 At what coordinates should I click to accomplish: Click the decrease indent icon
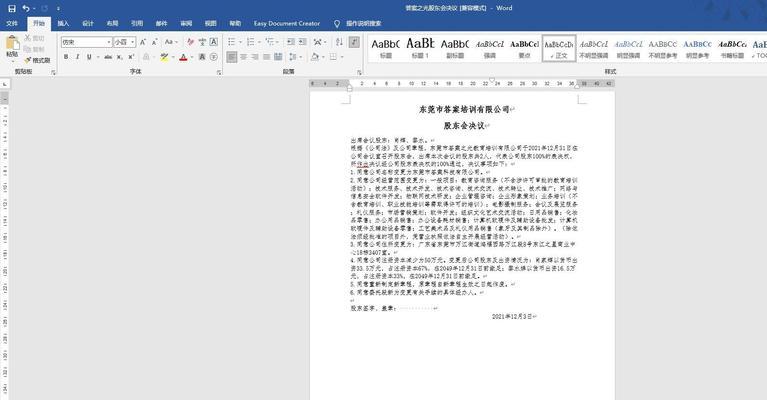(x=291, y=43)
